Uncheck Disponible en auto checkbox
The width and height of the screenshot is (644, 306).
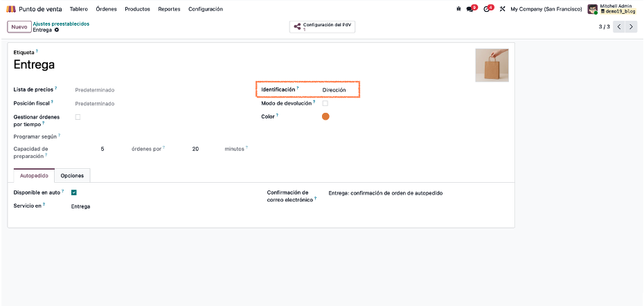click(74, 192)
